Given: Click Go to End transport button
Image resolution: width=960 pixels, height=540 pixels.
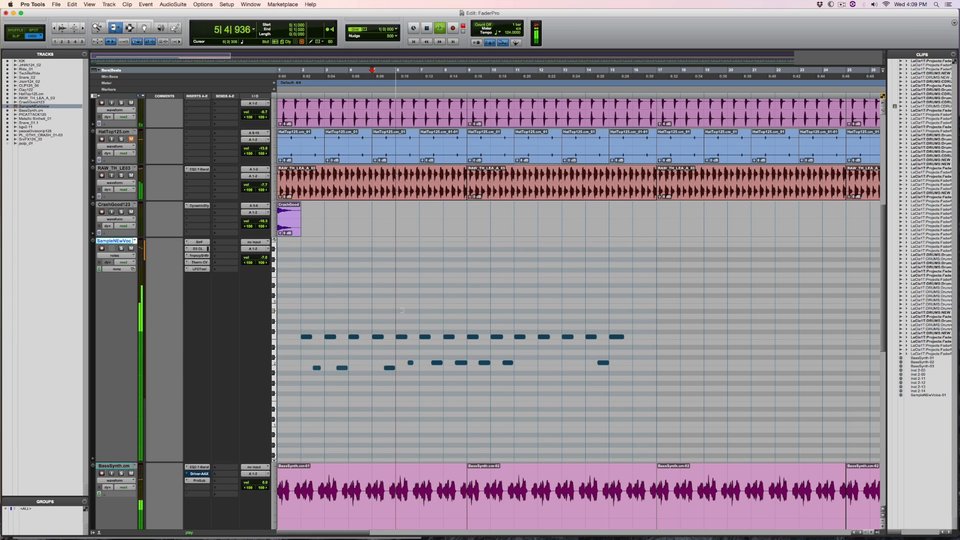Looking at the screenshot, I should pyautogui.click(x=453, y=42).
